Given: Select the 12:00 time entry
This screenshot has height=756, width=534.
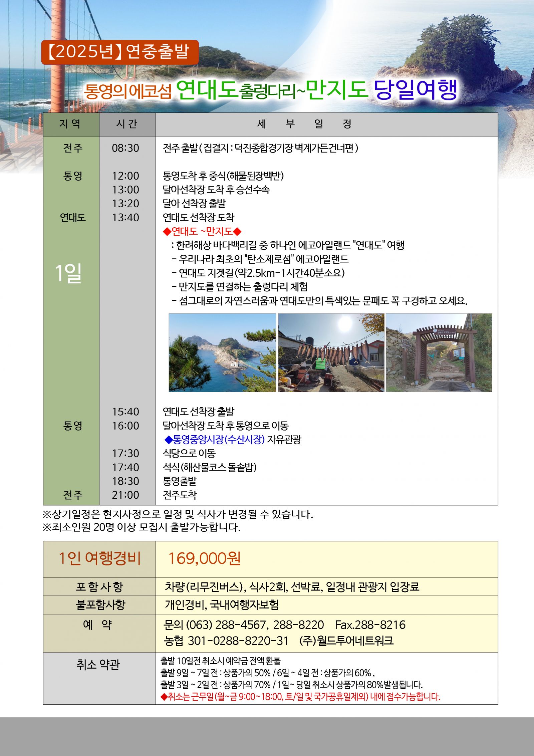Looking at the screenshot, I should [x=125, y=176].
